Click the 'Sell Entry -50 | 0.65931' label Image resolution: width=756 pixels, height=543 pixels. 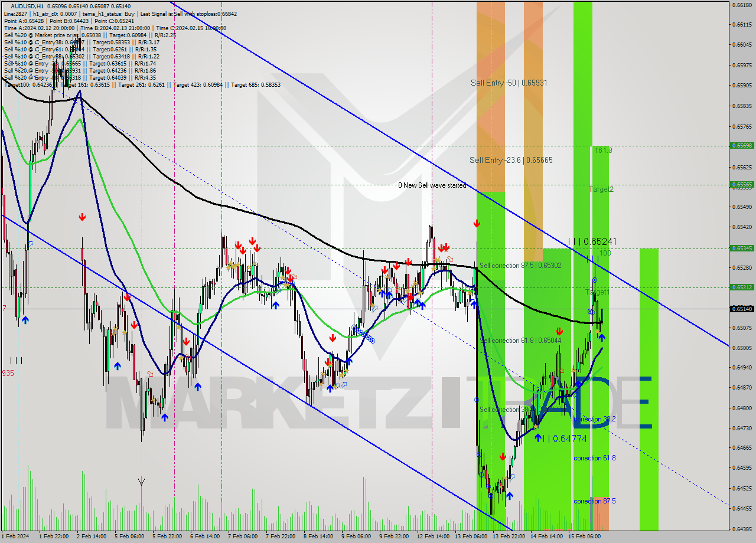(x=509, y=83)
